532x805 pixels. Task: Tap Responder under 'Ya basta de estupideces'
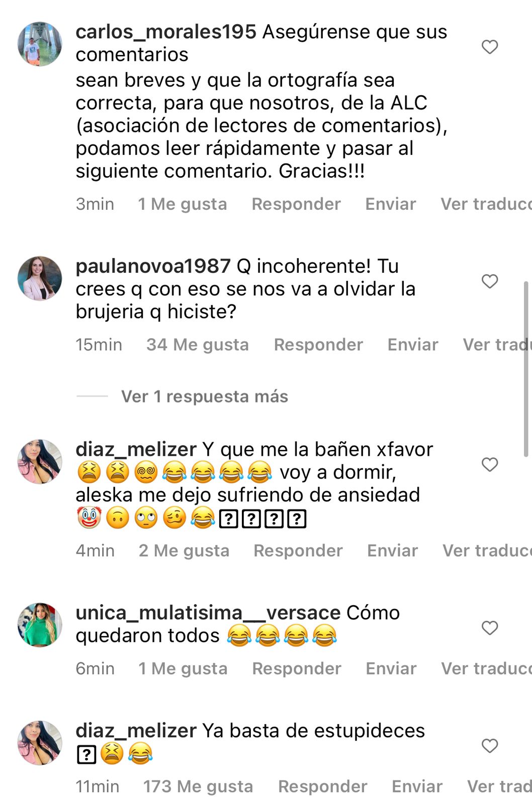click(x=323, y=786)
